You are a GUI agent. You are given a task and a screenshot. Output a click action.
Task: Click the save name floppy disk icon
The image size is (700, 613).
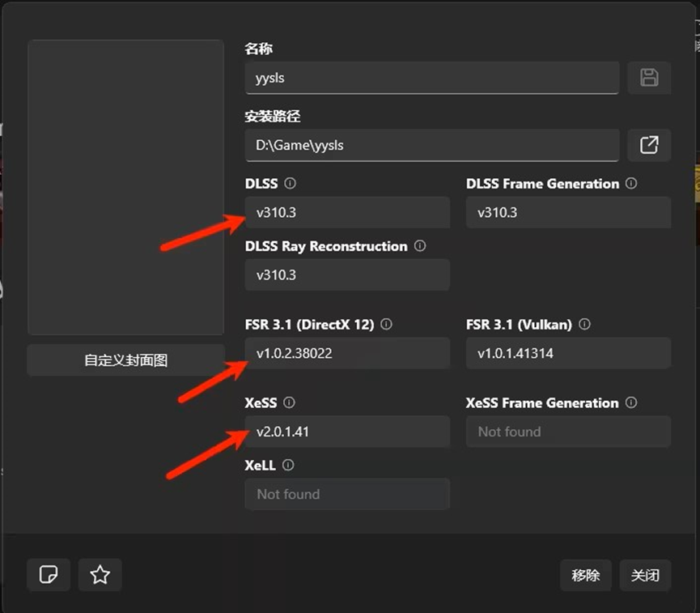pos(649,78)
